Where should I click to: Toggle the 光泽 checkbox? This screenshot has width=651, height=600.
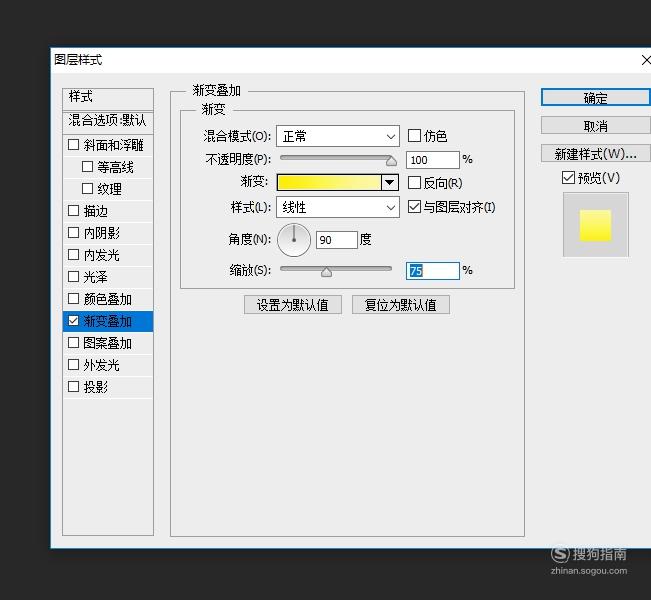[x=73, y=277]
